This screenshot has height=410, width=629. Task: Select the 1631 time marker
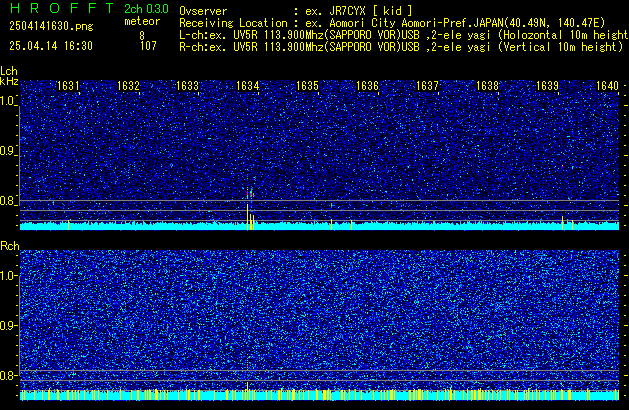[68, 86]
